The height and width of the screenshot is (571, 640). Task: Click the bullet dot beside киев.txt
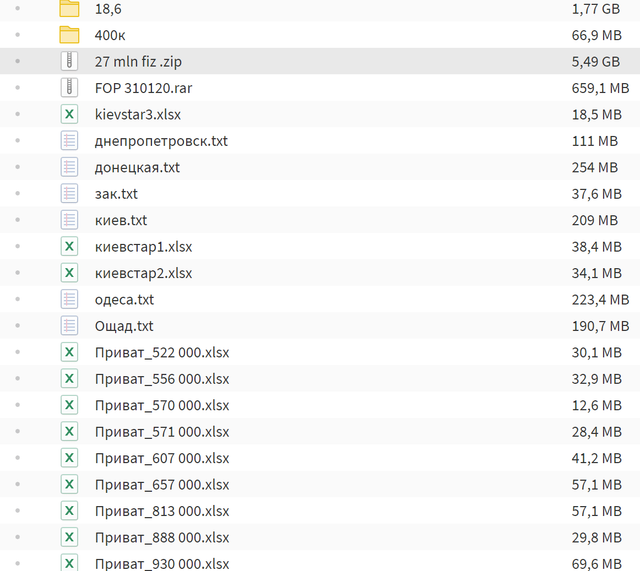pos(18,220)
